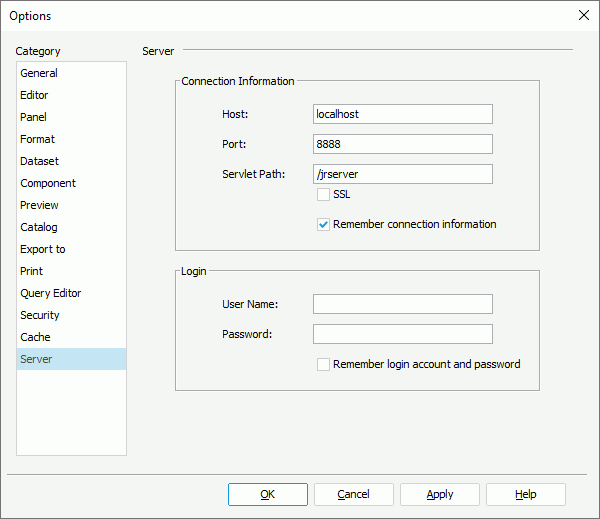
Task: Open the Export to category
Action: point(71,249)
